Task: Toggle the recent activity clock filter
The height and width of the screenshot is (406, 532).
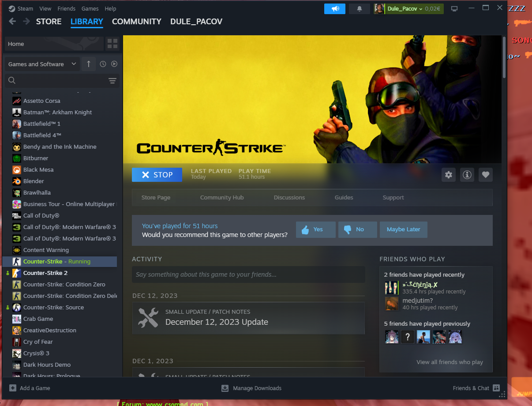Action: click(x=103, y=64)
